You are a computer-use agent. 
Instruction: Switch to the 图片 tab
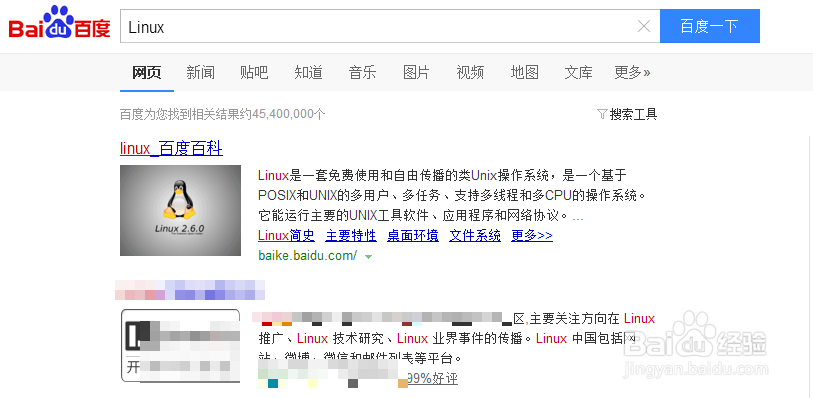click(416, 73)
